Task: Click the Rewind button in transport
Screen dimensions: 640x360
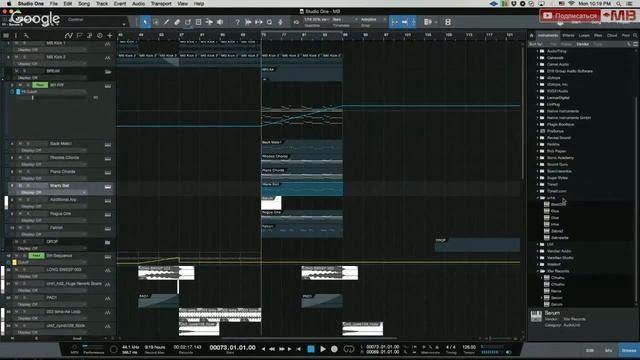Action: point(272,349)
